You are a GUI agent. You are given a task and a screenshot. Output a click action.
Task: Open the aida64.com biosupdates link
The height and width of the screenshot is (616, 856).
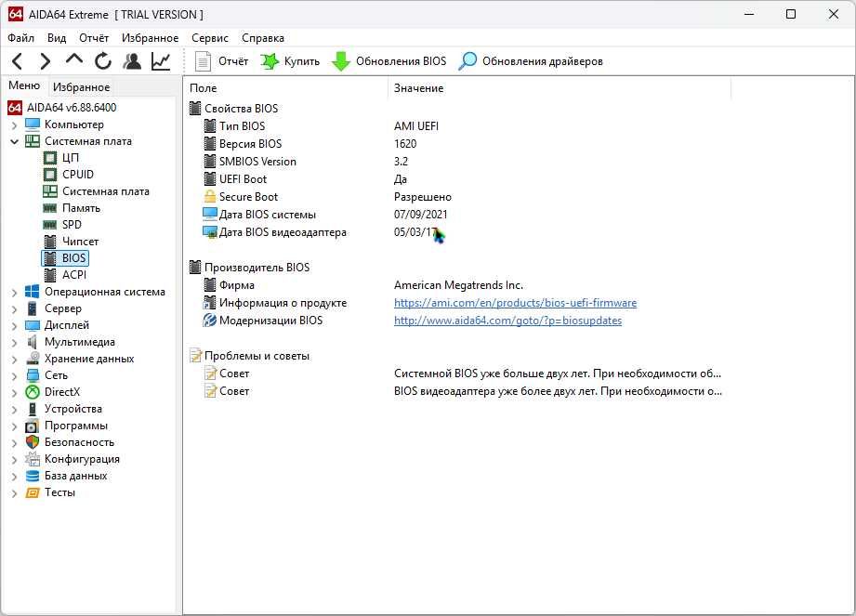click(x=507, y=321)
